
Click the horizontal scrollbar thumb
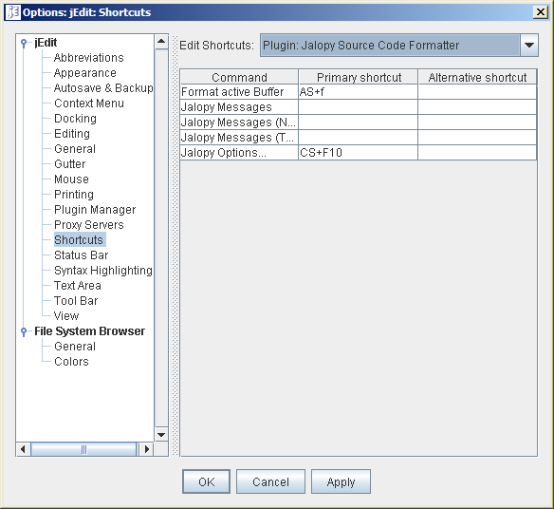pyautogui.click(x=84, y=449)
